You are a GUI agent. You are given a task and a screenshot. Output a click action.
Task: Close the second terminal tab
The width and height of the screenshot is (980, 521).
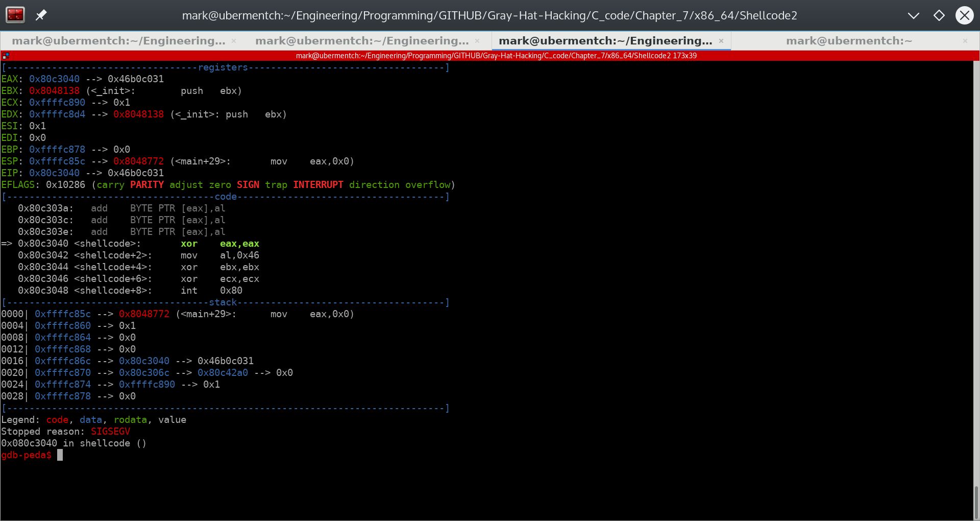(x=477, y=41)
